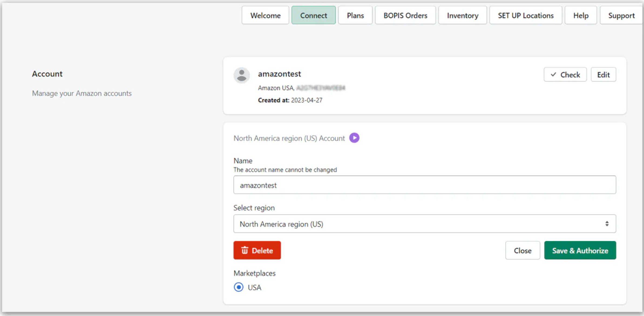The image size is (644, 316).
Task: Open the Select region dropdown
Action: 424,224
